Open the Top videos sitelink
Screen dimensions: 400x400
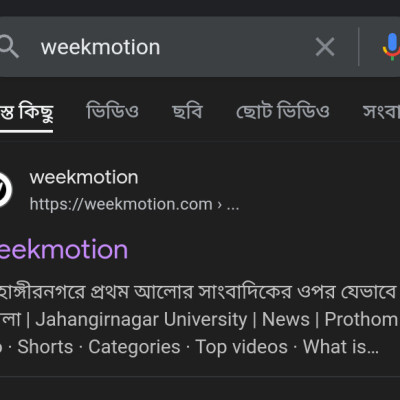pyautogui.click(x=242, y=347)
